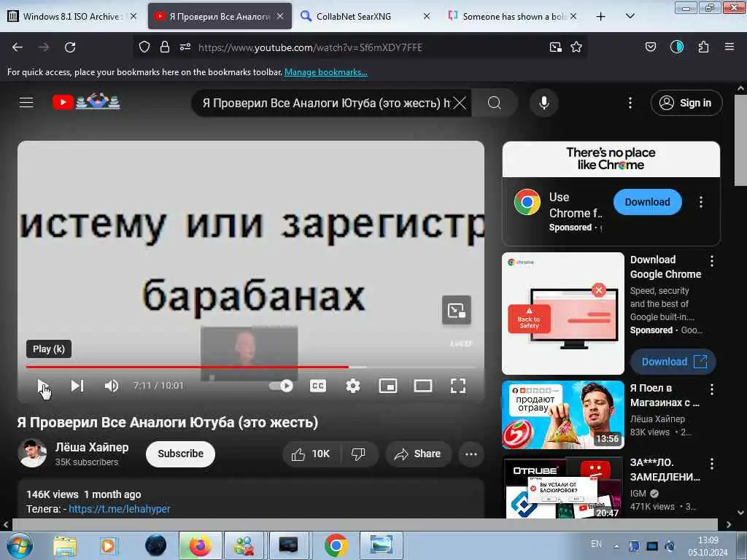The image size is (747, 560).
Task: Click the page vertical scrollbar thumb
Action: tap(740, 140)
